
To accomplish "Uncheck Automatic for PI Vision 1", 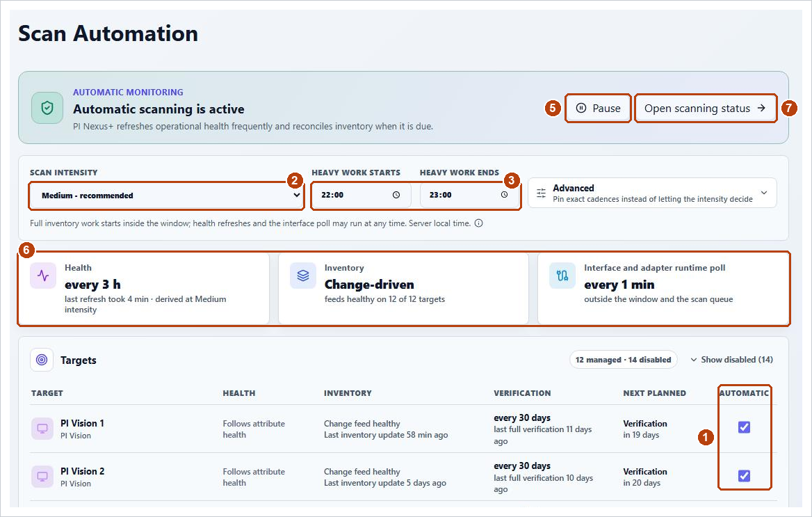I will point(744,427).
